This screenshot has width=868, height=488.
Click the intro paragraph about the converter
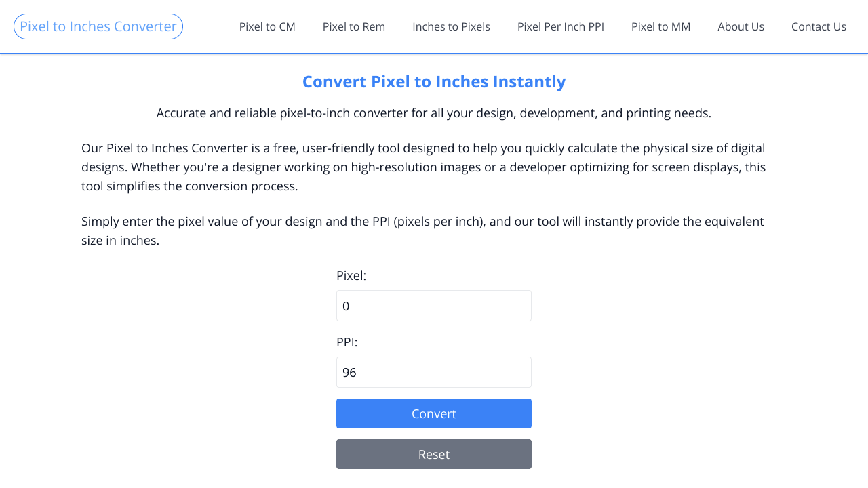[x=423, y=167]
